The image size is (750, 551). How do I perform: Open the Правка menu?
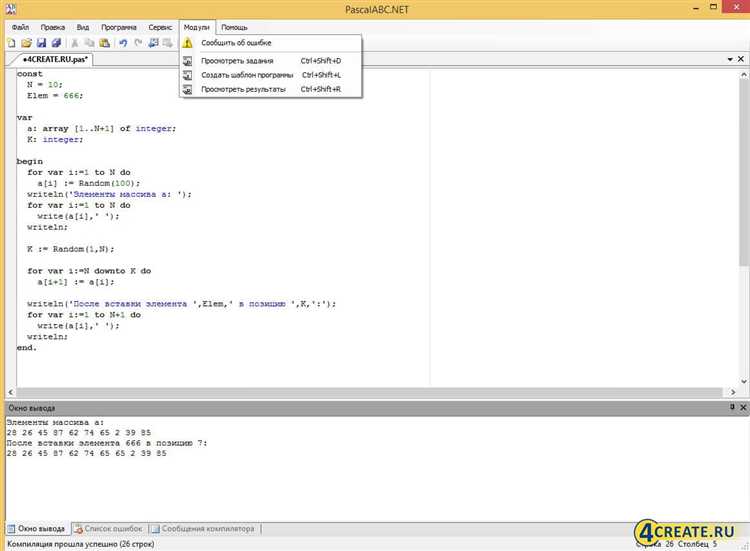[53, 27]
